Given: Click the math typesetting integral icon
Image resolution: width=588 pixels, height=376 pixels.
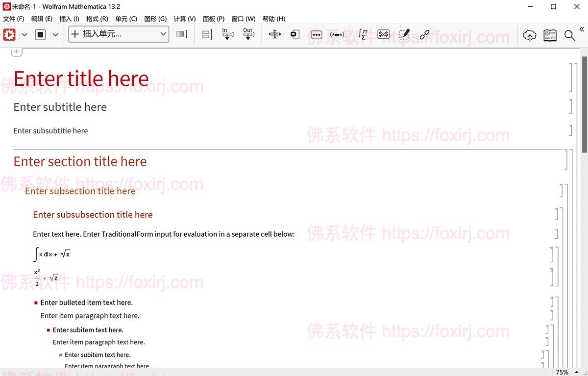Looking at the screenshot, I should tap(362, 34).
